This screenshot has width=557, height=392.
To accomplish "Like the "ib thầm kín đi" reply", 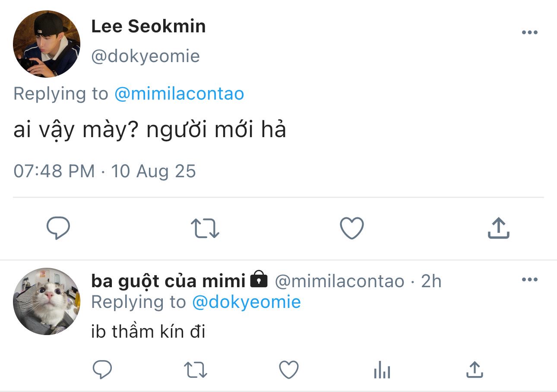I will coord(289,370).
